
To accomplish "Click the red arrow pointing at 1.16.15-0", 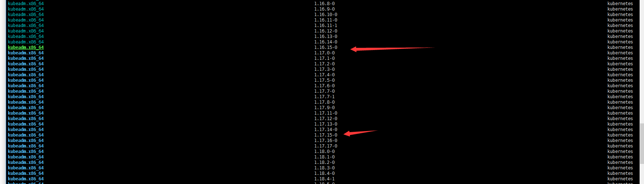I will pyautogui.click(x=393, y=49).
